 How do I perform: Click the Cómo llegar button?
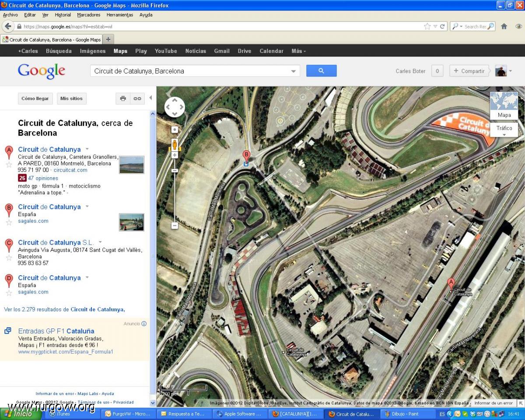35,98
